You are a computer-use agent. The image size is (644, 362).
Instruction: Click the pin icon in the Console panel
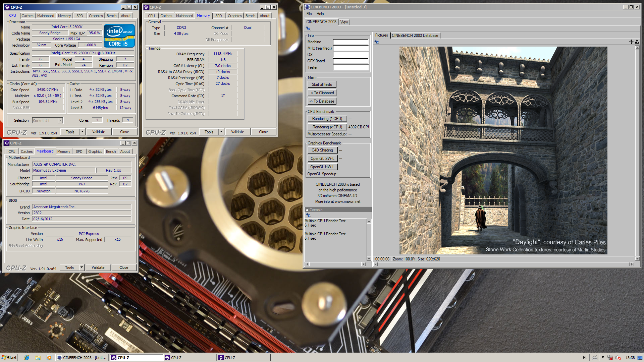[308, 215]
